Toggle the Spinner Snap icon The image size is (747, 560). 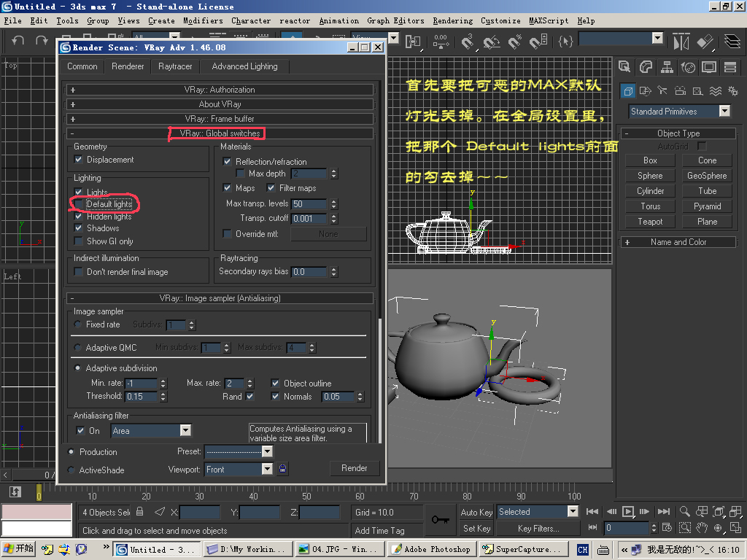tap(538, 42)
